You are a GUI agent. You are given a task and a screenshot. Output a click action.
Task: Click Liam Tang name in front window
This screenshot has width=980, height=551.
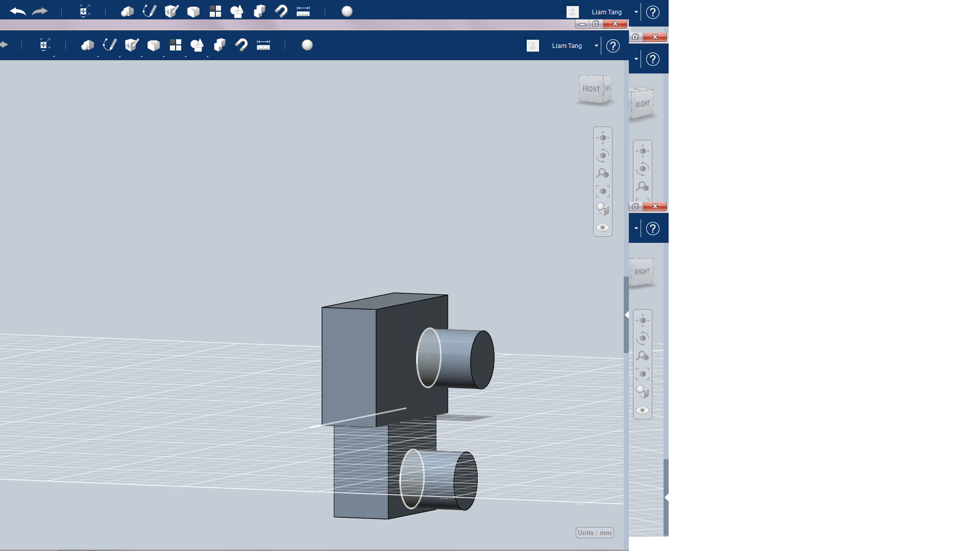567,46
